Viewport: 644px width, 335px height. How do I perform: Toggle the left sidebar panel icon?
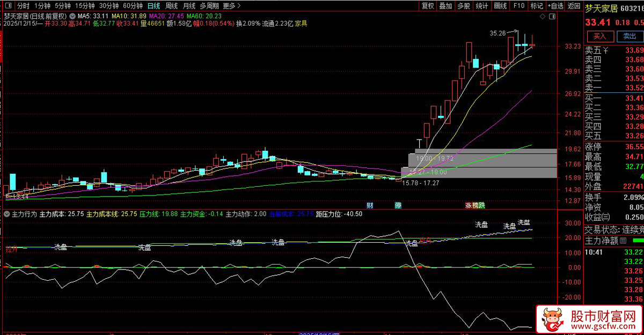click(8, 6)
